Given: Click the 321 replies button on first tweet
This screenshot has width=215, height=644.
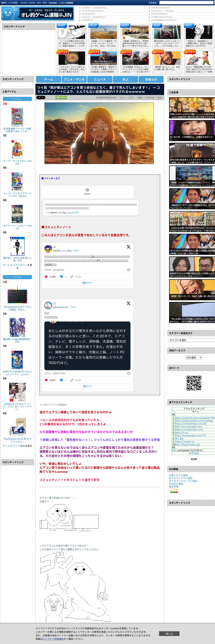Looking at the screenshot, I should click(x=87, y=283).
